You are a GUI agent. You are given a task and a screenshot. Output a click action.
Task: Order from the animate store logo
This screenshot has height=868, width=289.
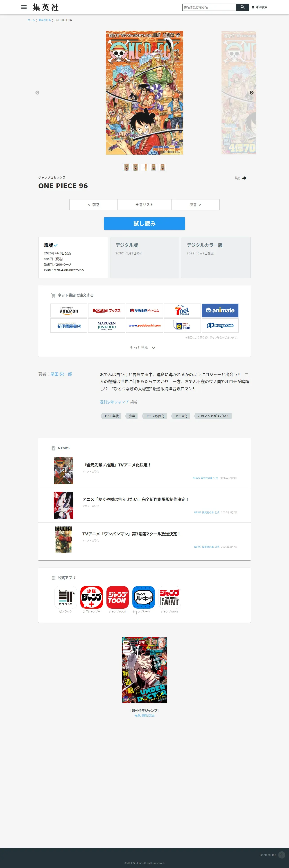coord(220,310)
